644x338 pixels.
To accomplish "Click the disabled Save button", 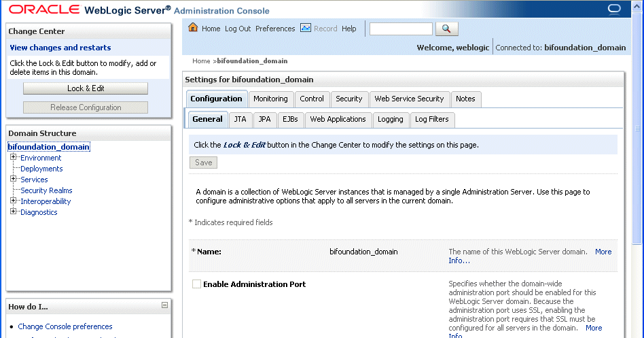I will click(203, 163).
